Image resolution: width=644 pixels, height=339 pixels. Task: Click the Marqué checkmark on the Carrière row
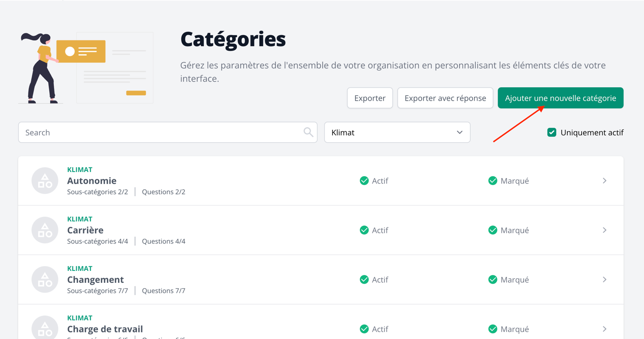[x=492, y=230]
